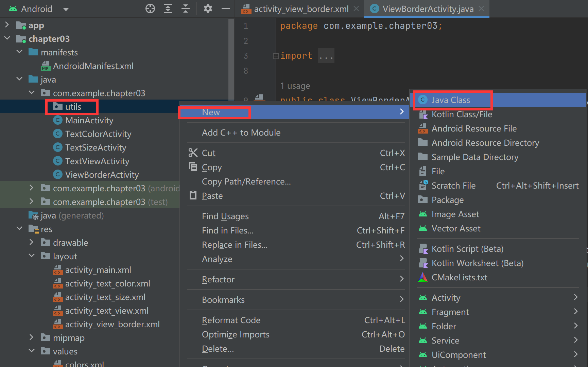Open activity_text_size.xml layout file

tap(99, 297)
